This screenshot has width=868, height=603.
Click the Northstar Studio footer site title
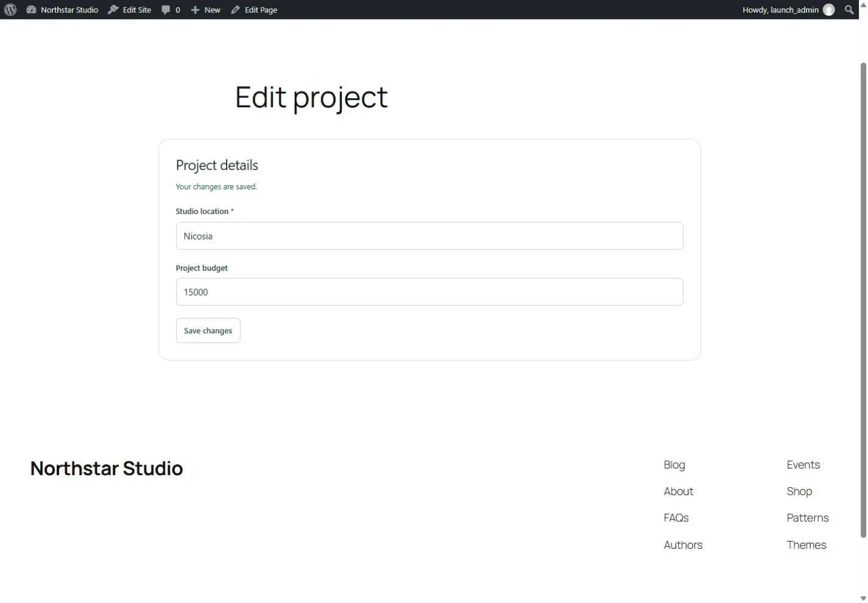(107, 468)
